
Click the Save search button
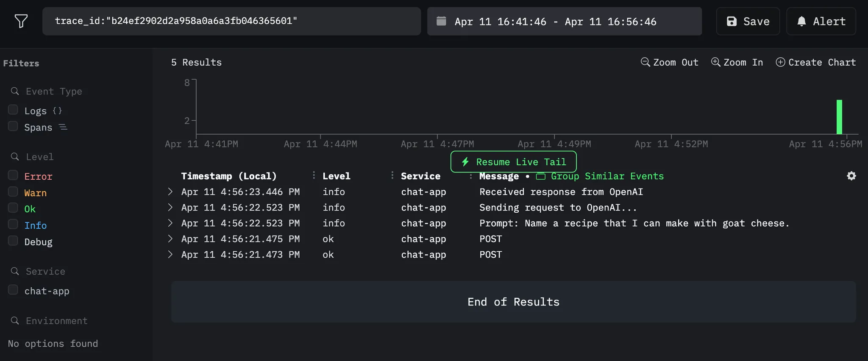coord(748,21)
